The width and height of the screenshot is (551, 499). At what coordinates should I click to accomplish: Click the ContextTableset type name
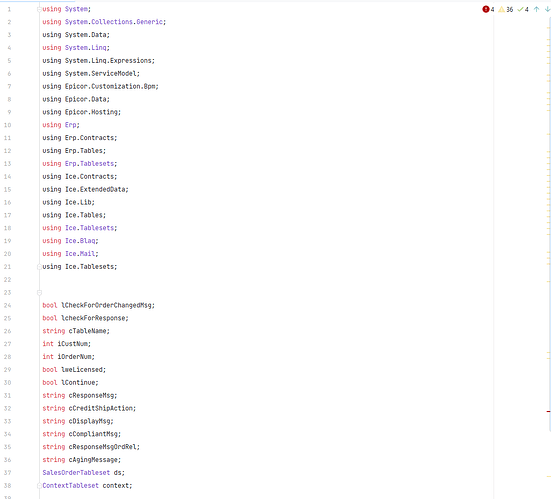click(71, 486)
